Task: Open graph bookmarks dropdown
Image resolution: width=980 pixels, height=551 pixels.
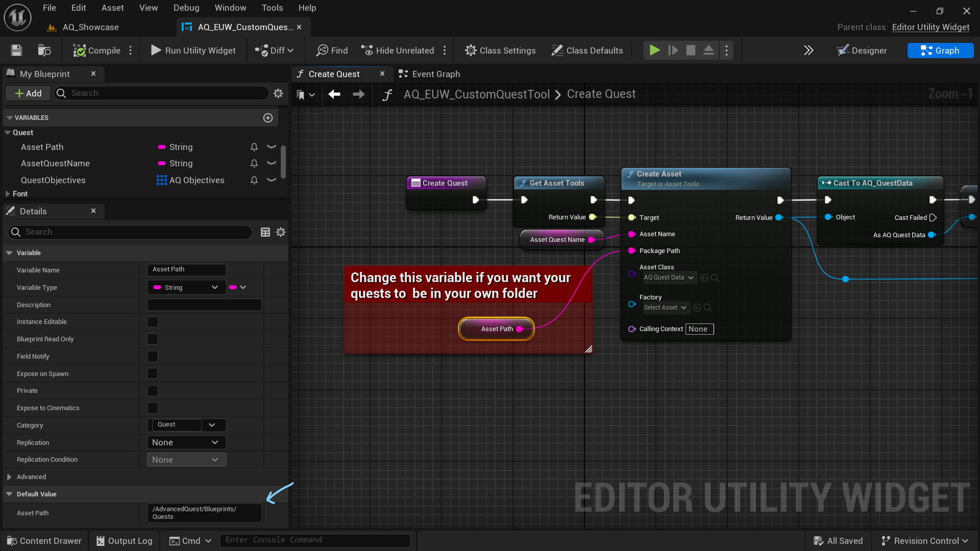Action: (305, 95)
